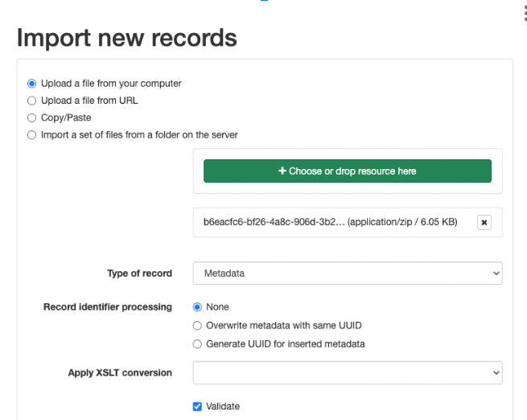
Task: Click the Type of record label
Action: point(139,274)
